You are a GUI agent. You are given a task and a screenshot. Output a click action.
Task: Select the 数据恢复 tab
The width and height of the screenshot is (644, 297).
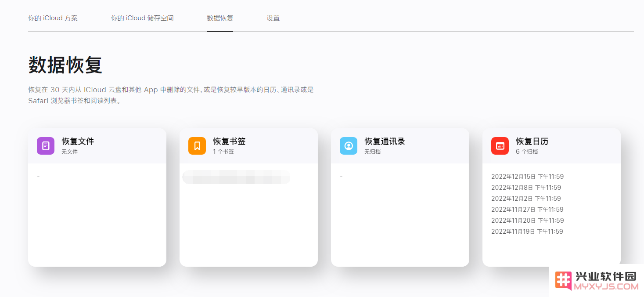[220, 18]
